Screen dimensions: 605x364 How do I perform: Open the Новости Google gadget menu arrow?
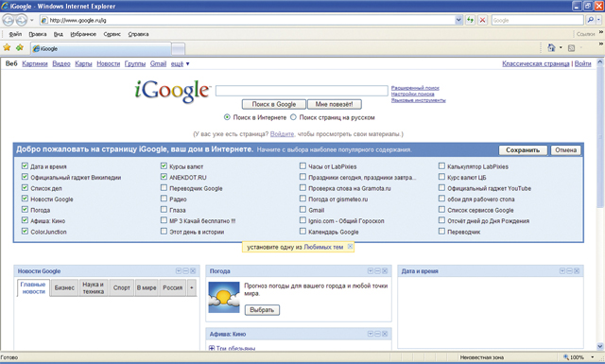coord(179,271)
